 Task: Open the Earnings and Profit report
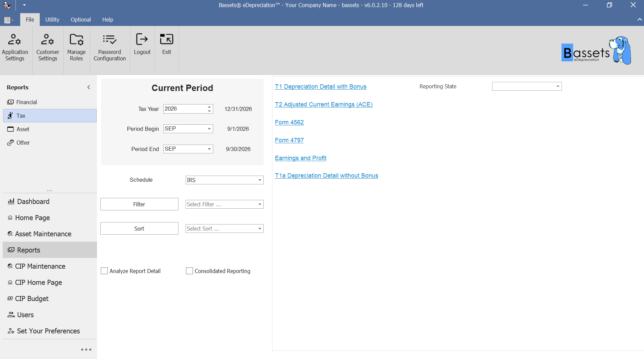(x=301, y=158)
